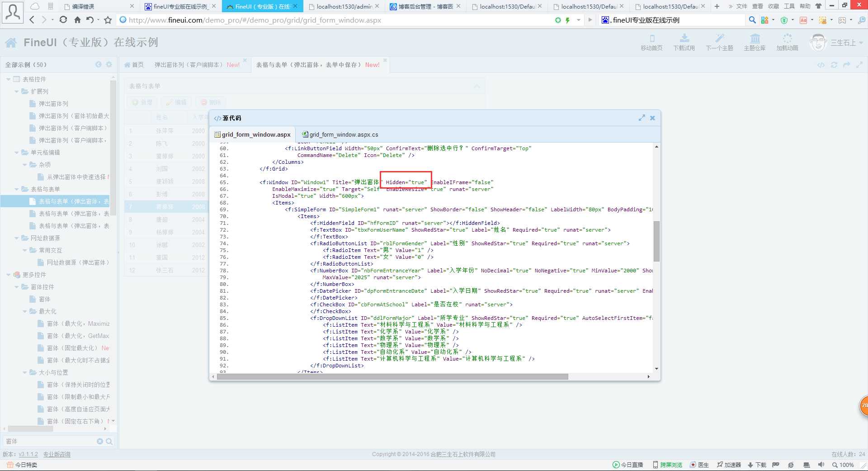
Task: Go to the browser home page
Action: pos(77,20)
